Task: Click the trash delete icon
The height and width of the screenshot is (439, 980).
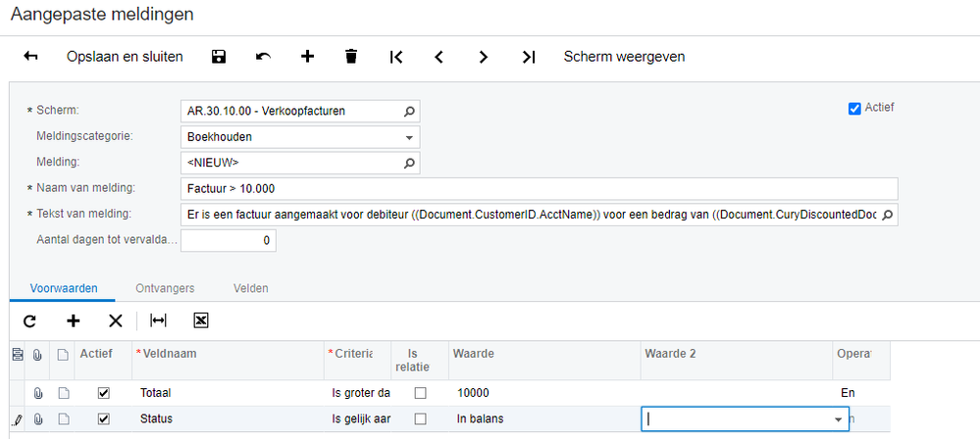Action: pyautogui.click(x=351, y=57)
